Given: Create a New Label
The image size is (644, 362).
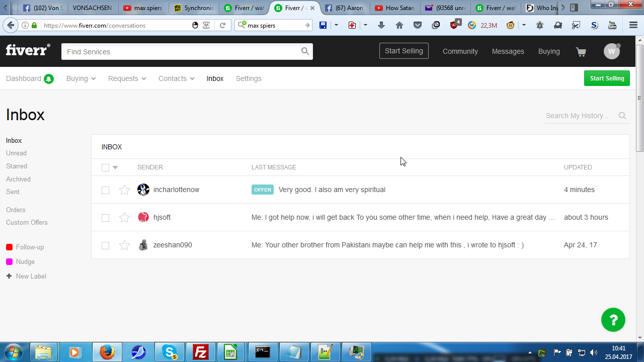Looking at the screenshot, I should click(26, 277).
